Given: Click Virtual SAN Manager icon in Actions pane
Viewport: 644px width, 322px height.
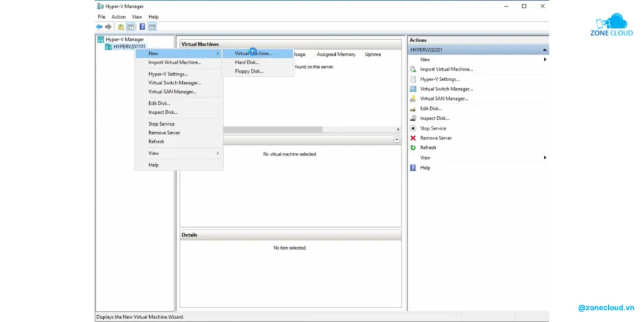Looking at the screenshot, I should (x=413, y=99).
